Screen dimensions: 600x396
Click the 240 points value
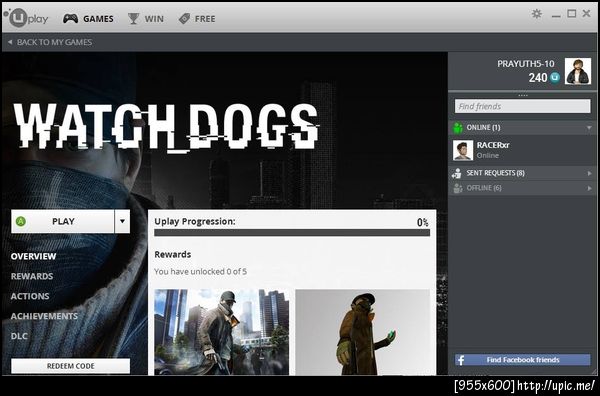click(538, 78)
